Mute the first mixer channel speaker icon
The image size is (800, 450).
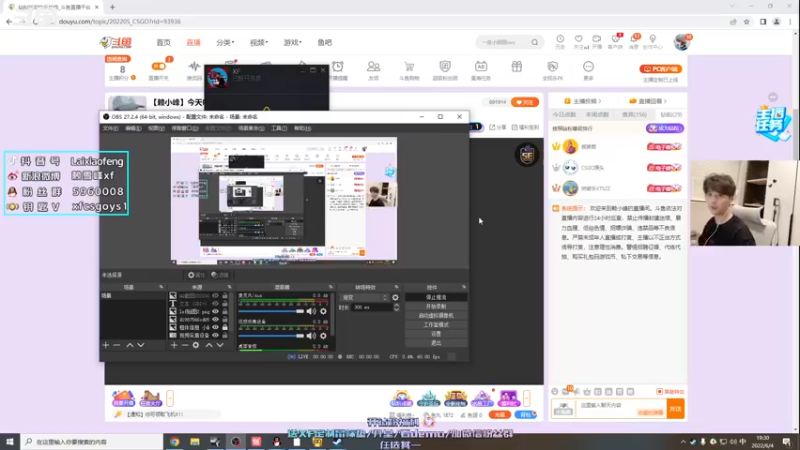point(311,311)
